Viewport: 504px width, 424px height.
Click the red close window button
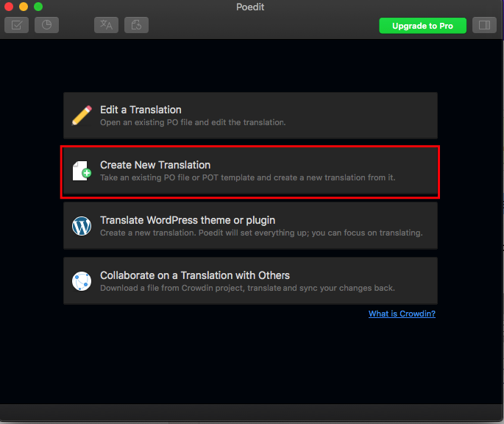tap(9, 7)
